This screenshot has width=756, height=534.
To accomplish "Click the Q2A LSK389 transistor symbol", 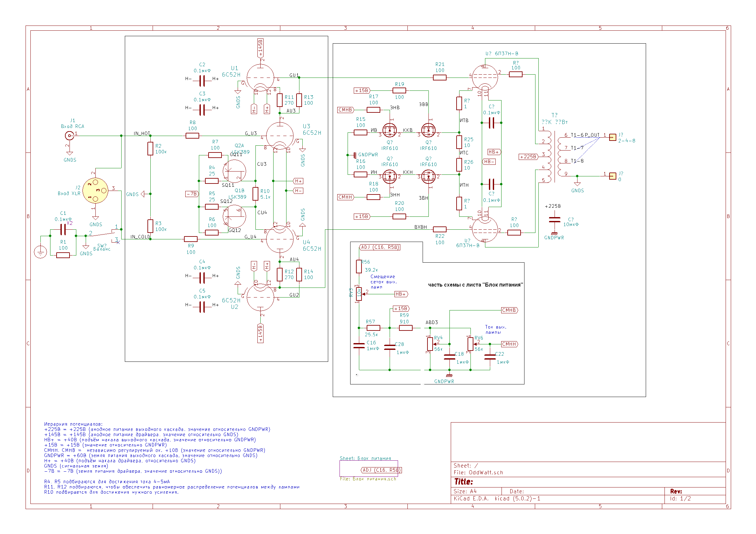I will [x=234, y=171].
